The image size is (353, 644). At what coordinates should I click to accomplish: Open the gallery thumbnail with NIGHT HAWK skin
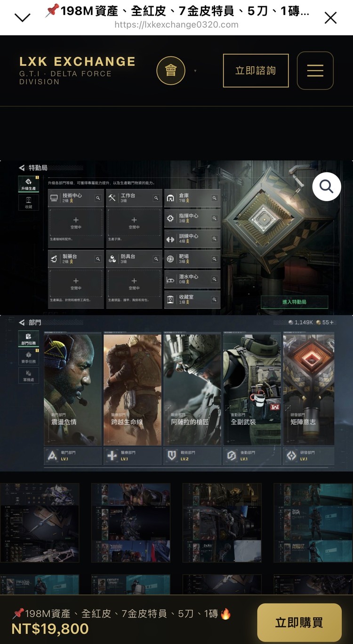click(x=313, y=523)
